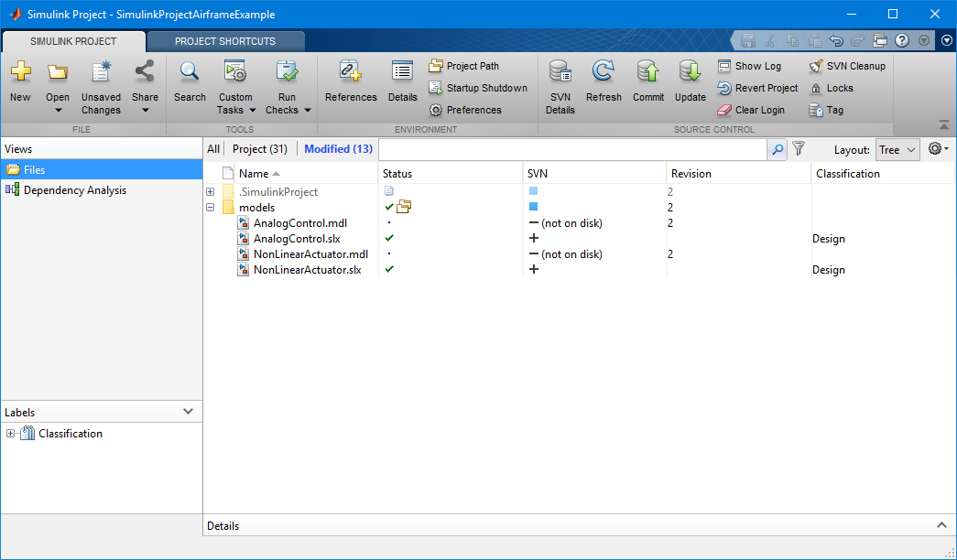Select the Simulink Project tab

(x=73, y=41)
